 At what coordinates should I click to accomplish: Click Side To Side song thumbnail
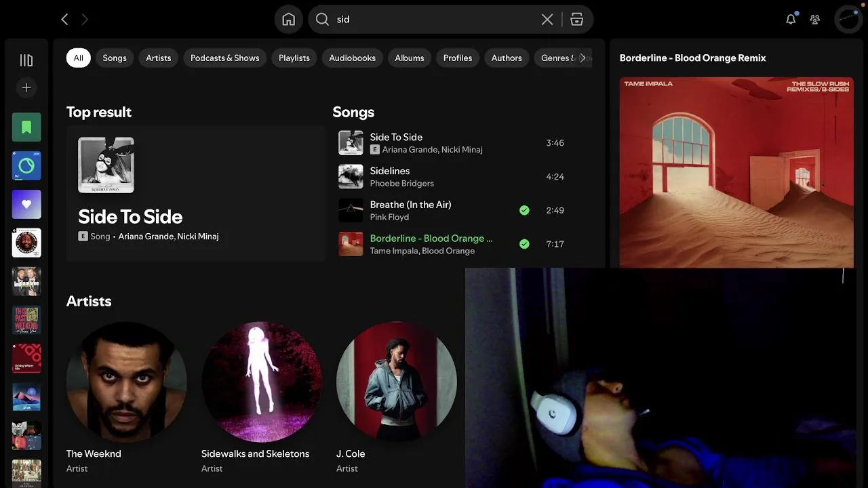click(x=351, y=143)
